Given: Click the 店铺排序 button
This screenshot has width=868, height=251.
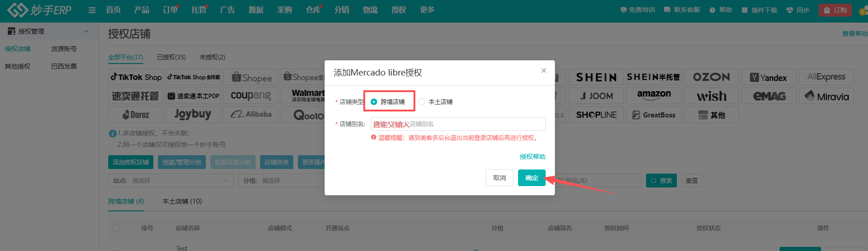Looking at the screenshot, I should click(x=276, y=162).
